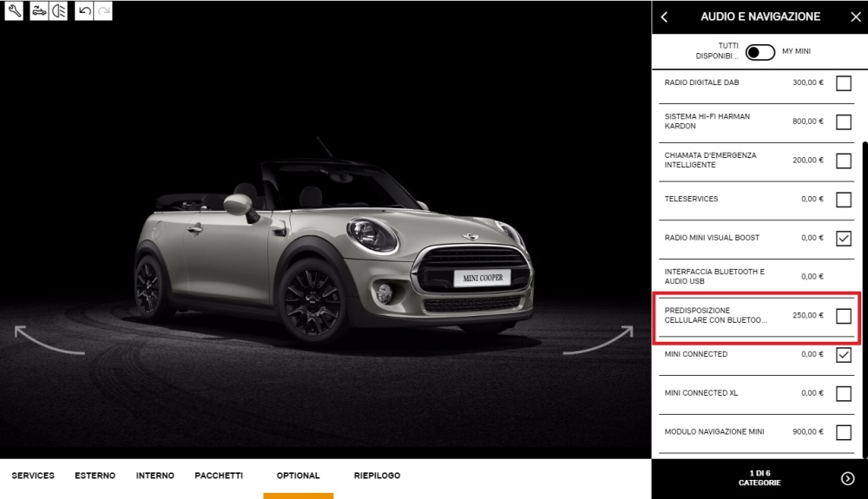Click Modulo Navigazione Mini label
868x499 pixels.
click(714, 431)
